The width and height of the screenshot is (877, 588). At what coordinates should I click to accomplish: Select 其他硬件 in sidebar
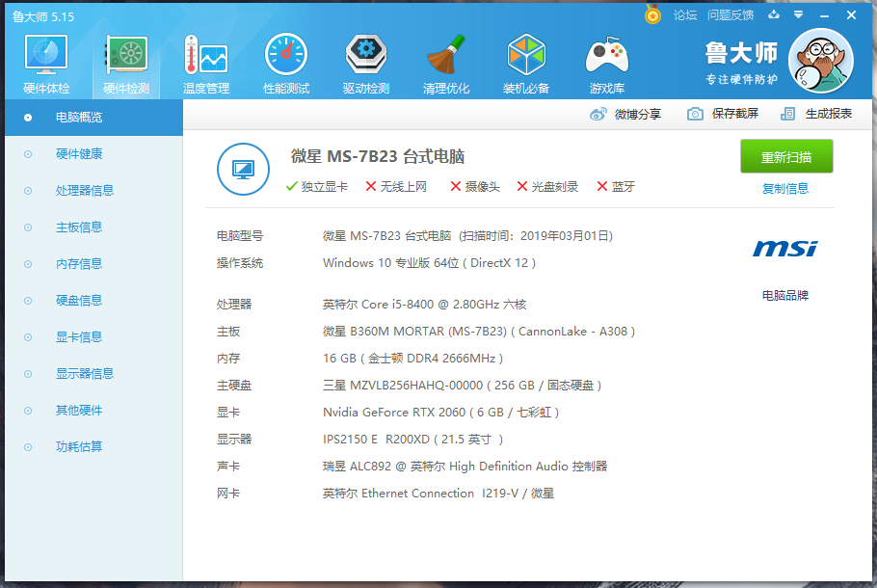point(94,411)
